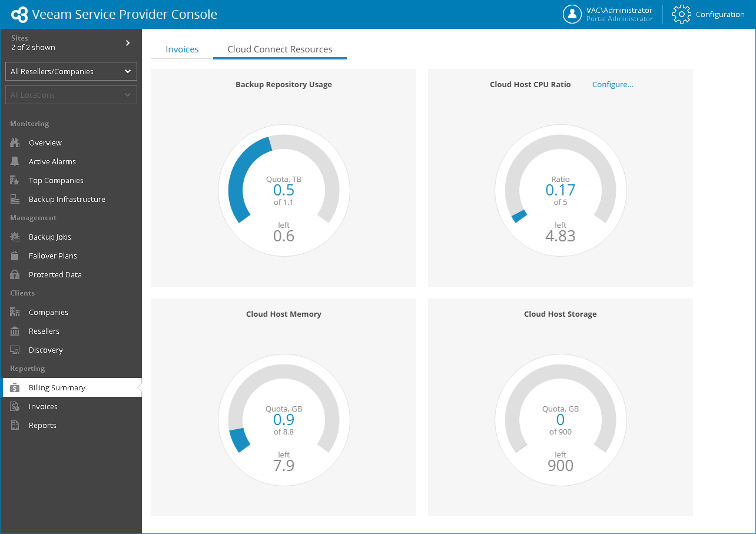Click the Configure... link
Image resolution: width=756 pixels, height=534 pixels.
click(613, 84)
